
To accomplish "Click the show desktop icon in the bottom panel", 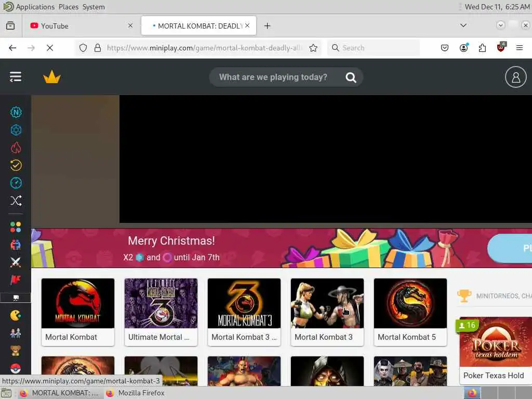I will [x=6, y=393].
